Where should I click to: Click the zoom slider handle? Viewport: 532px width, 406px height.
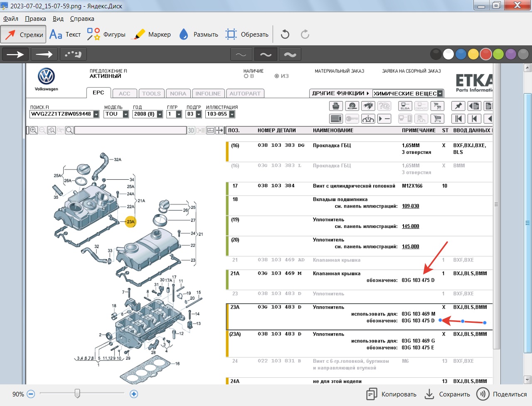(x=77, y=394)
